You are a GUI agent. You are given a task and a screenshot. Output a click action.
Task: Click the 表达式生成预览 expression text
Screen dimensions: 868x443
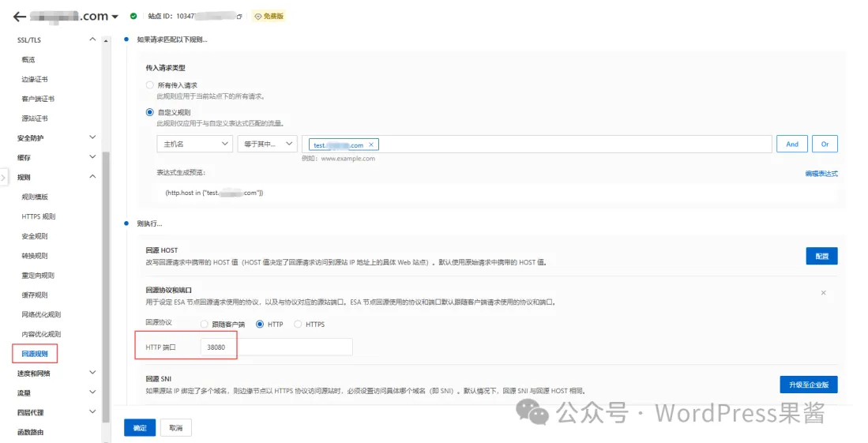point(214,193)
